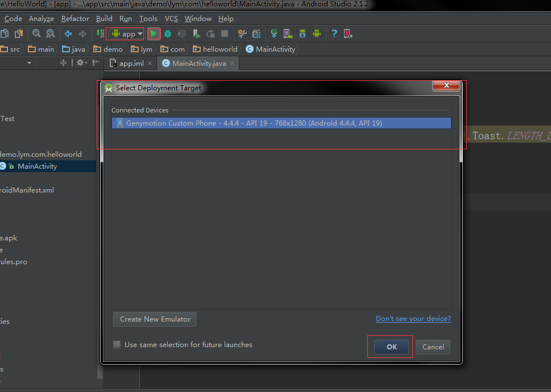Click the Make Project binary arrow icon

[100, 34]
